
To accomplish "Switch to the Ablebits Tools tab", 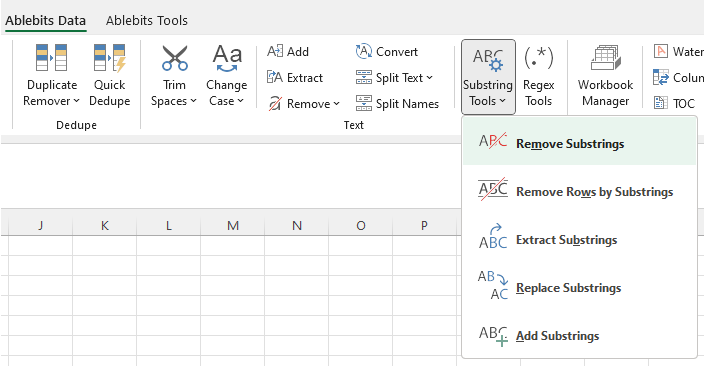I will click(x=147, y=21).
